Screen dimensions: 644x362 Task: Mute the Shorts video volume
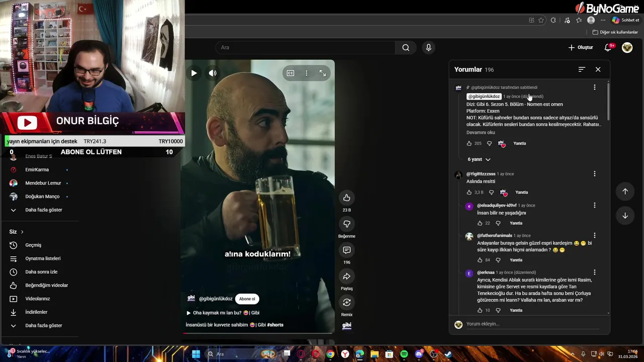(213, 73)
